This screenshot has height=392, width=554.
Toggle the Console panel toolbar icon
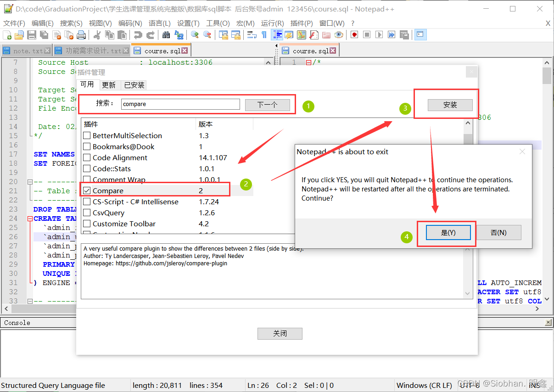420,35
